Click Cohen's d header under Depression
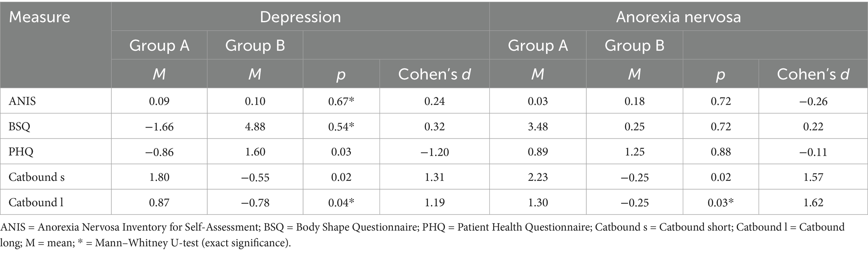 coord(434,74)
